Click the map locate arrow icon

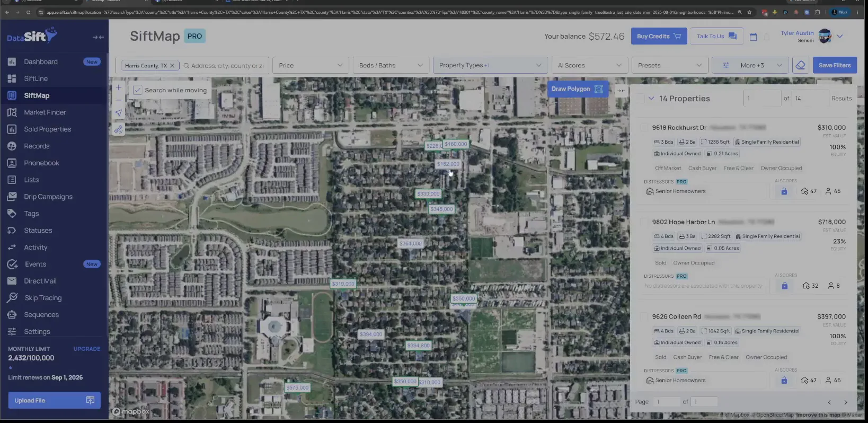tap(119, 113)
